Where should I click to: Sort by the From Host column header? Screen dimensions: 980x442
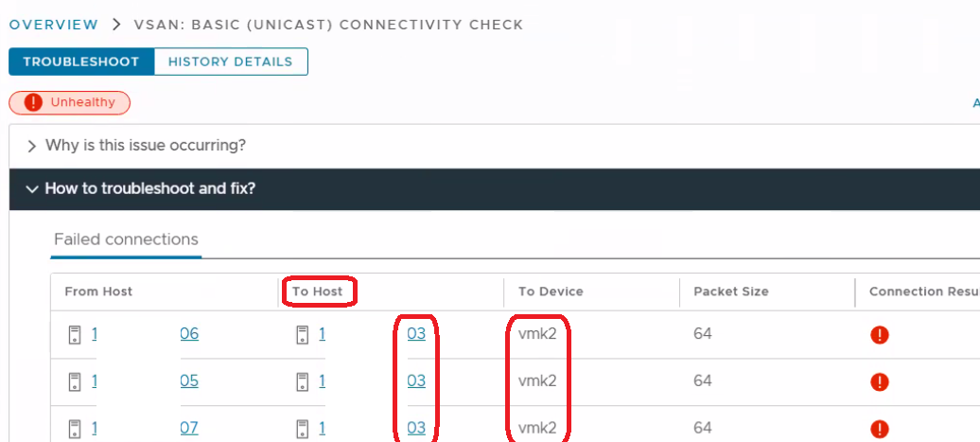[x=98, y=292]
